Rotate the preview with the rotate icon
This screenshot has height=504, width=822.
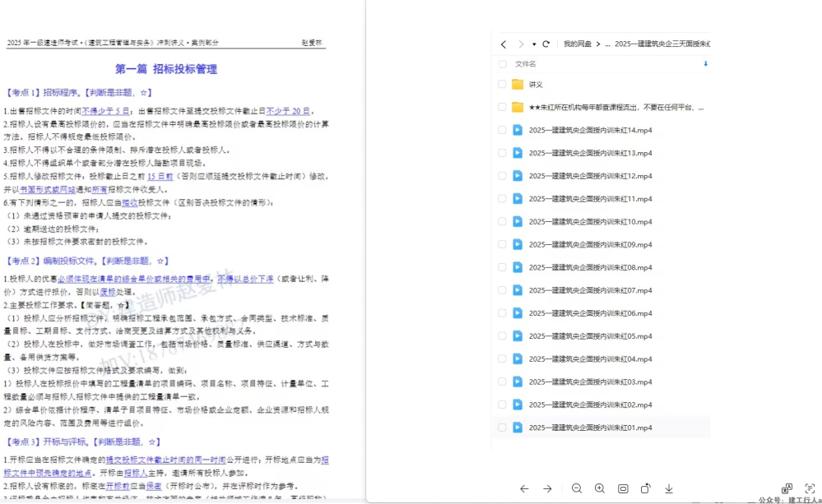(646, 489)
